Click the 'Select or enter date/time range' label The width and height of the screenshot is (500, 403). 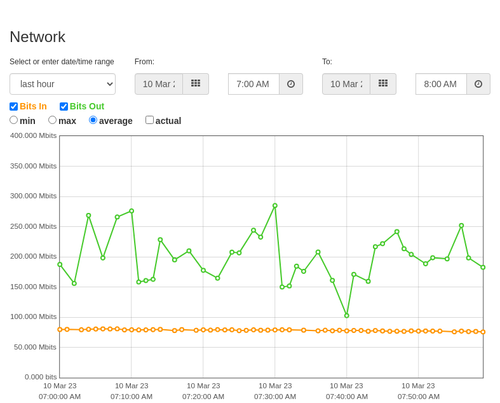point(62,62)
